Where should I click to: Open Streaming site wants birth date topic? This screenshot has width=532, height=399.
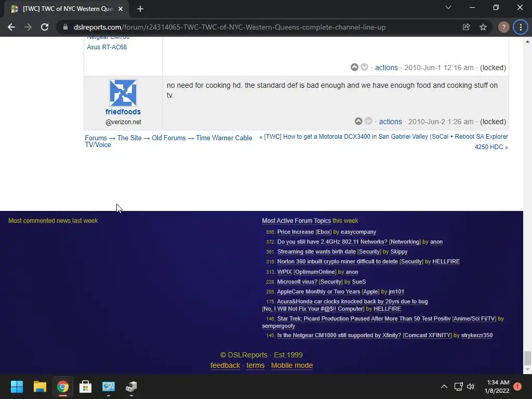coord(316,251)
